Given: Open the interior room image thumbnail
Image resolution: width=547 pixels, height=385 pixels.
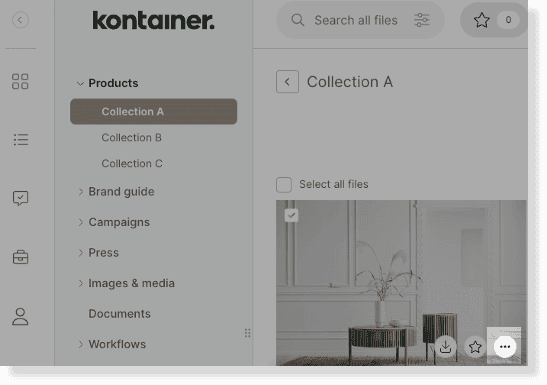Looking at the screenshot, I should click(401, 282).
